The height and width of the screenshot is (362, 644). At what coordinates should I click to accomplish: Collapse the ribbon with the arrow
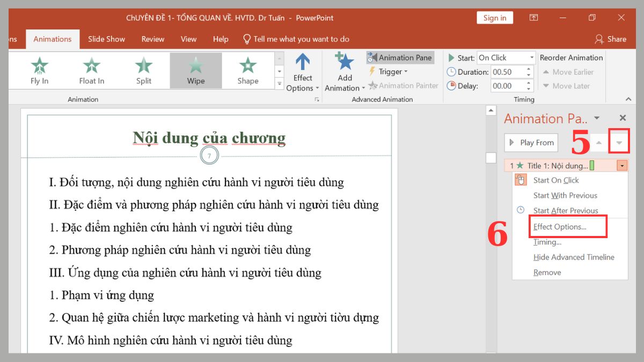point(628,99)
